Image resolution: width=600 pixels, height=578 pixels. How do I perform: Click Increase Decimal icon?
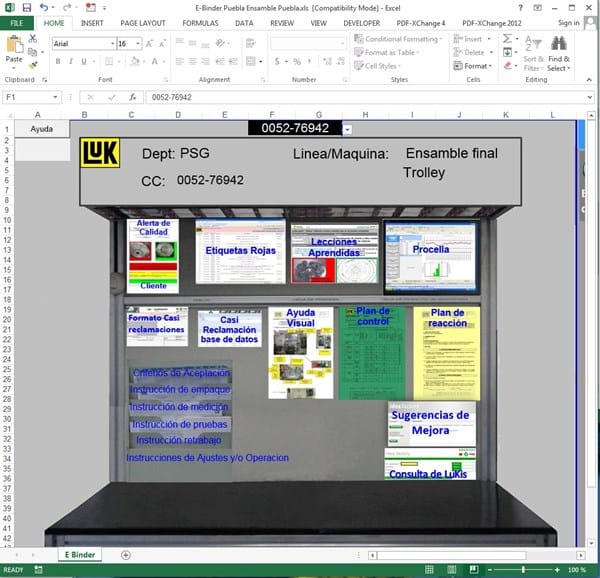pyautogui.click(x=327, y=61)
